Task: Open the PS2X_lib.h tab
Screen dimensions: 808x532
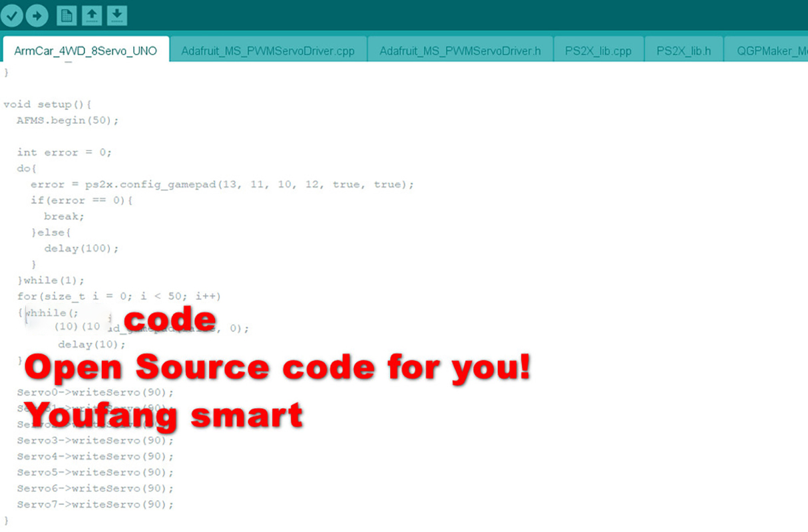Action: (684, 51)
